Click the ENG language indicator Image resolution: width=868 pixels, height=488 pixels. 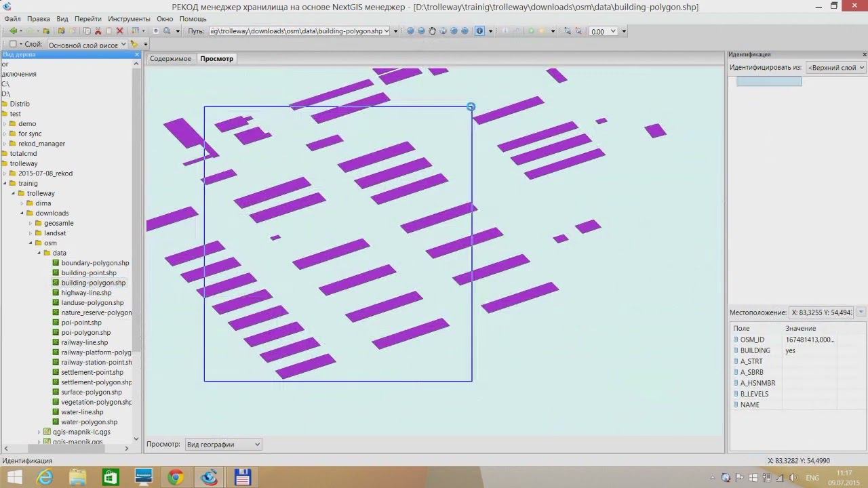812,478
